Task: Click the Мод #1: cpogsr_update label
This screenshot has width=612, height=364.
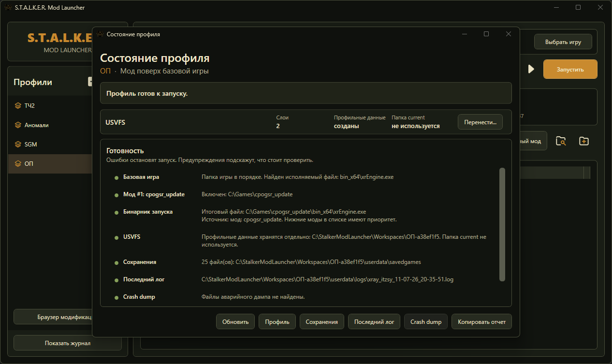Action: (154, 194)
